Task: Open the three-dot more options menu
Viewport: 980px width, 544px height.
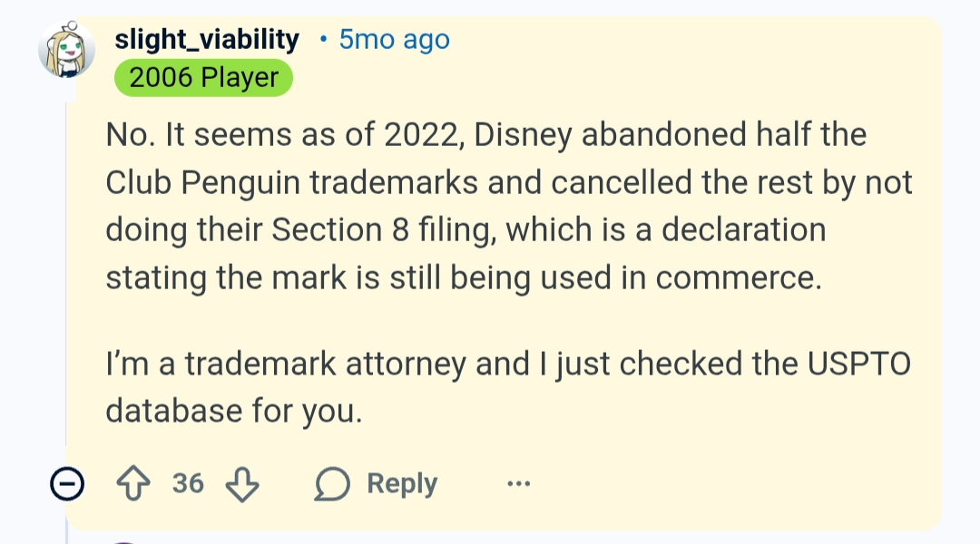Action: [518, 484]
